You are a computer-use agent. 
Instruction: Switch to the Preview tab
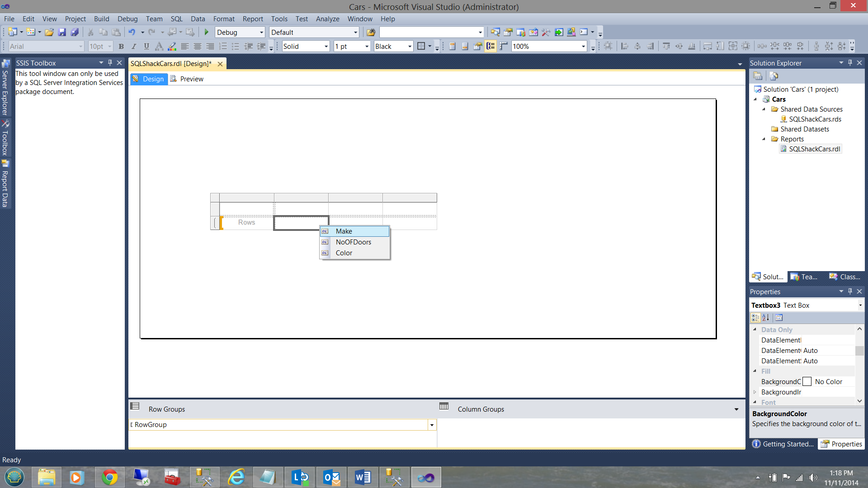click(x=187, y=79)
